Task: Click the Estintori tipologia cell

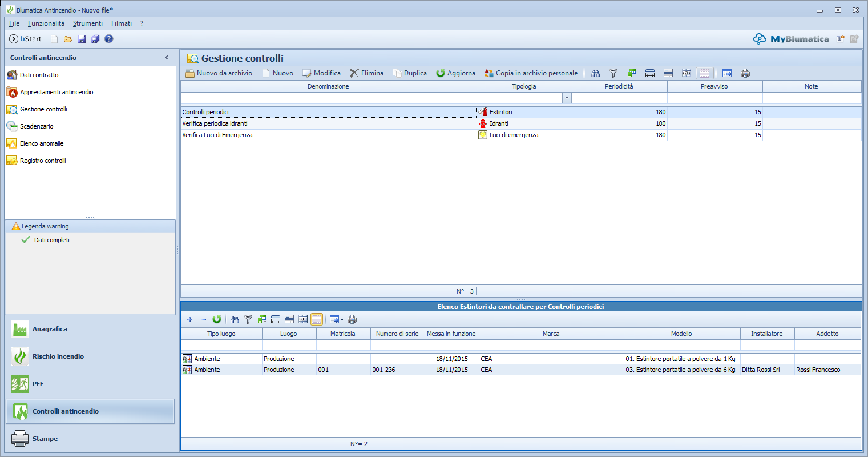Action: 524,112
